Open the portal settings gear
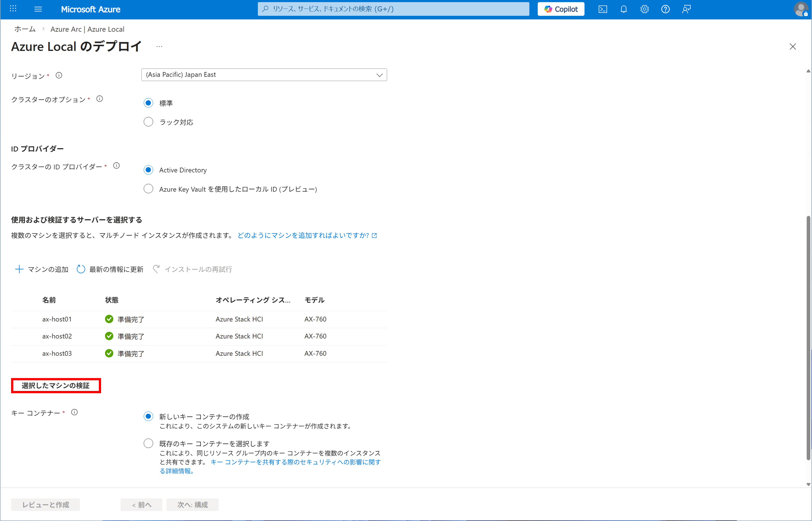The height and width of the screenshot is (521, 812). (644, 9)
